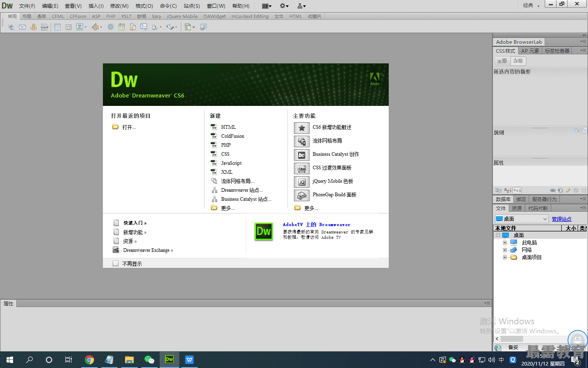The width and height of the screenshot is (588, 368).
Task: Expand the 网络 tree node
Action: (x=505, y=250)
